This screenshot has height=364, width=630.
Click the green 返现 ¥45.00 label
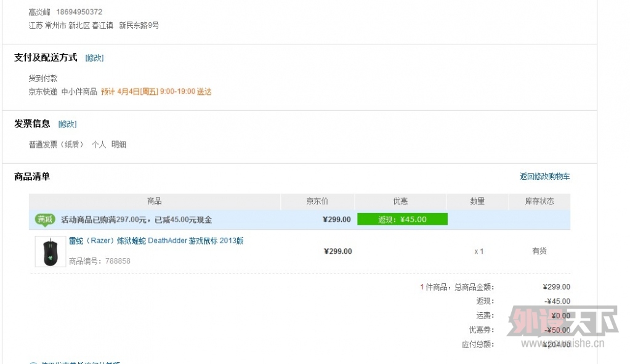(x=402, y=219)
